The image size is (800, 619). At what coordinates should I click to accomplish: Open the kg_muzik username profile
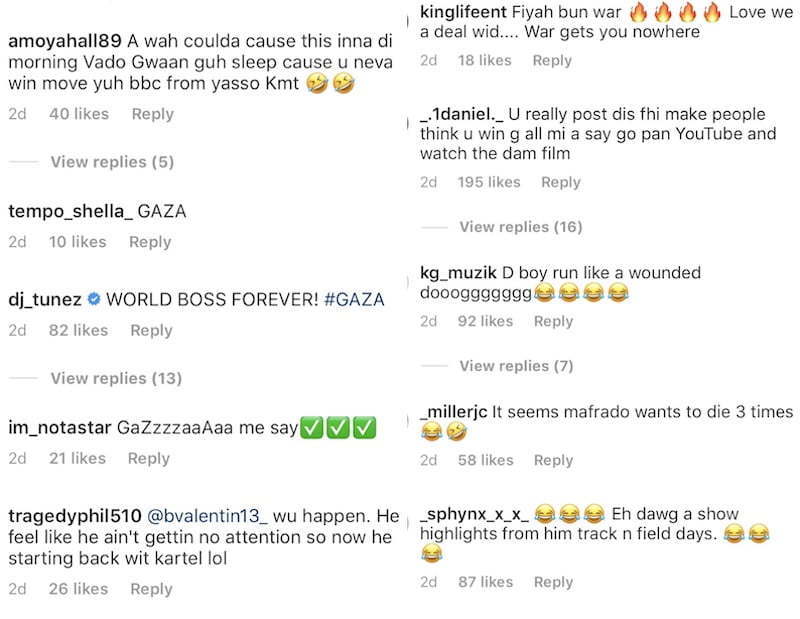pos(458,273)
